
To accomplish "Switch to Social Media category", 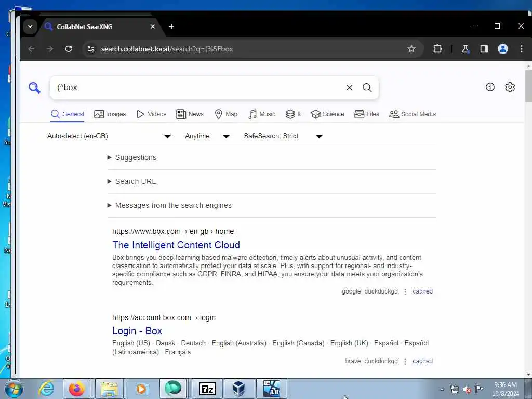I will coord(412,114).
